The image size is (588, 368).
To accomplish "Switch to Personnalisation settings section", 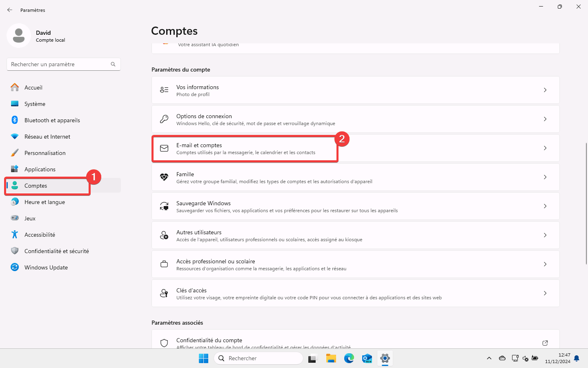I will 45,153.
